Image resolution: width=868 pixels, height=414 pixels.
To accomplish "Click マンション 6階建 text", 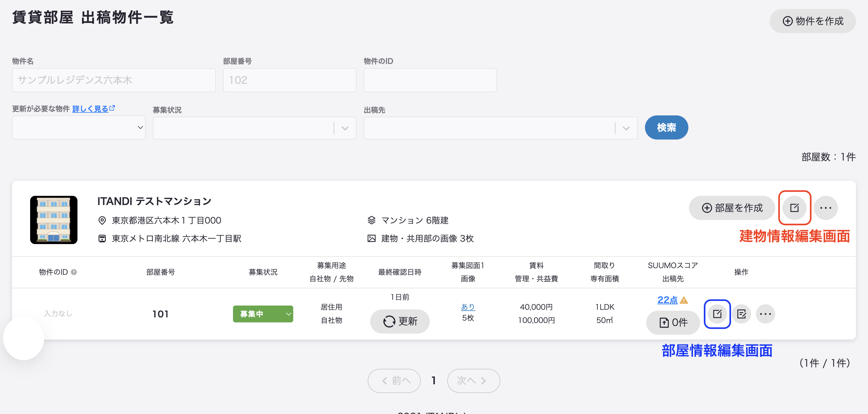I will (x=414, y=220).
